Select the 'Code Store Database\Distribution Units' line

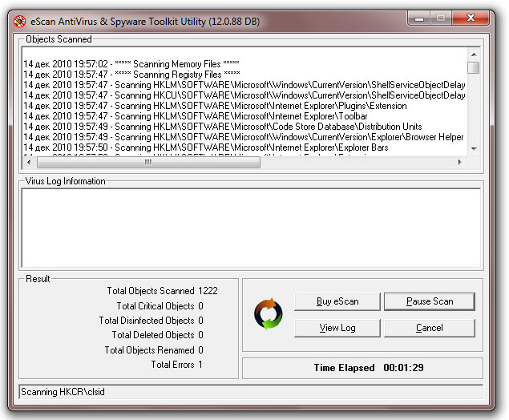[223, 127]
